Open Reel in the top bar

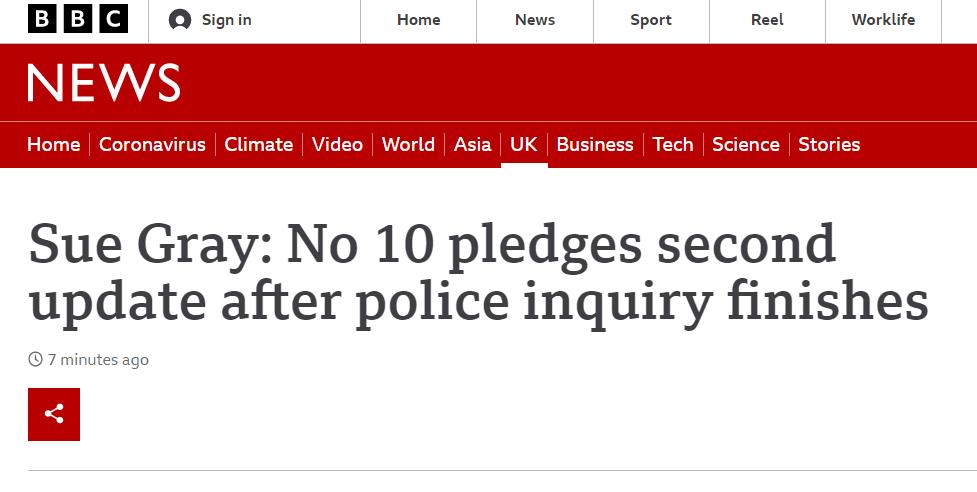(767, 20)
